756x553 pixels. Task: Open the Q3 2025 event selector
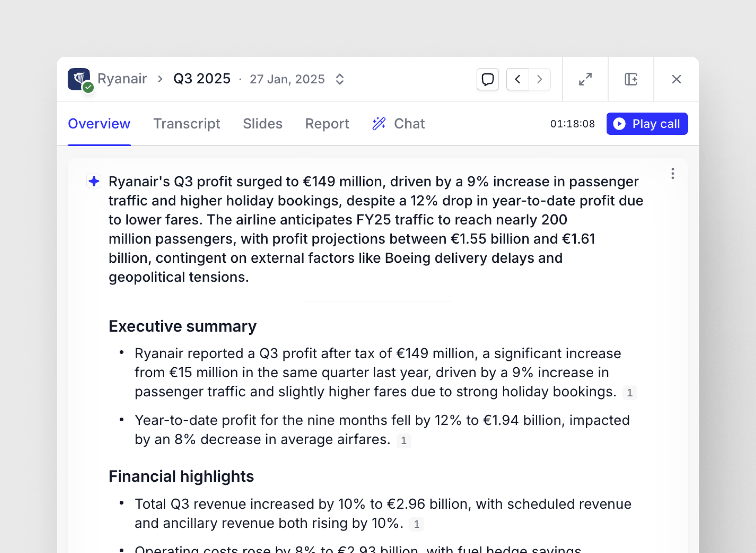click(x=202, y=79)
